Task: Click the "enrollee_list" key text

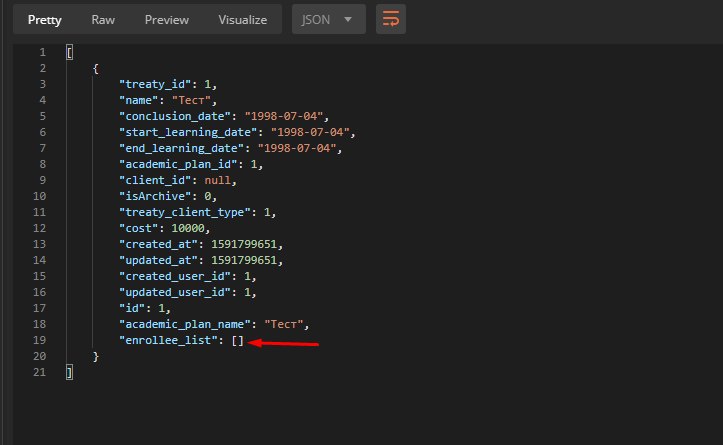Action: click(168, 340)
